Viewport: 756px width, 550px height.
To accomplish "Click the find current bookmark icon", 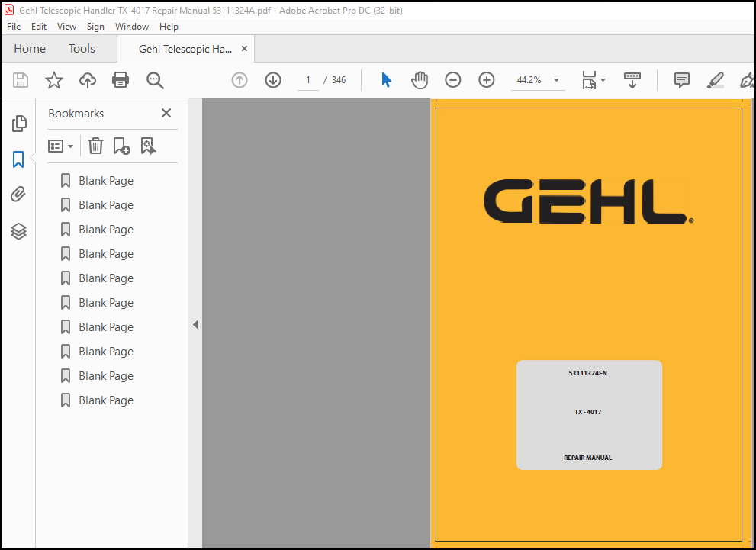I will 148,146.
